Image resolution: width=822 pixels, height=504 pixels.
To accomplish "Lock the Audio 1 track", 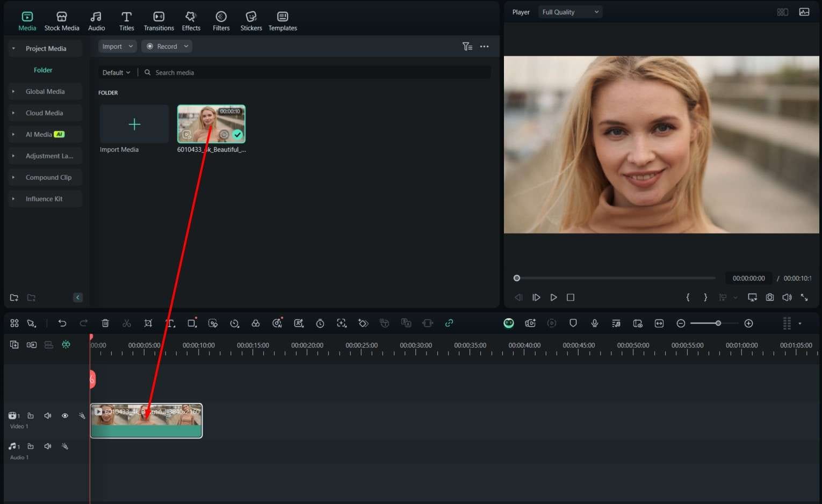I will coord(31,447).
